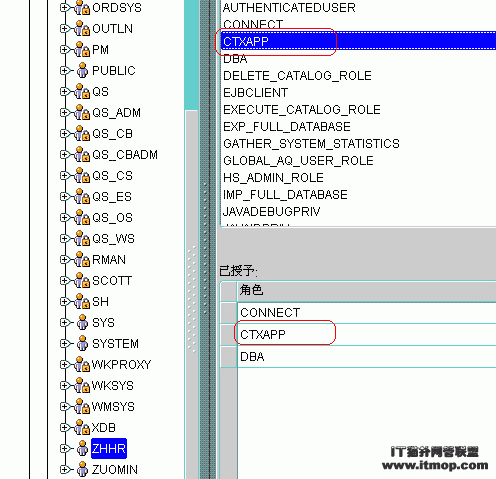496x479 pixels.
Task: Click the locked user icon for RMAN
Action: [82, 260]
